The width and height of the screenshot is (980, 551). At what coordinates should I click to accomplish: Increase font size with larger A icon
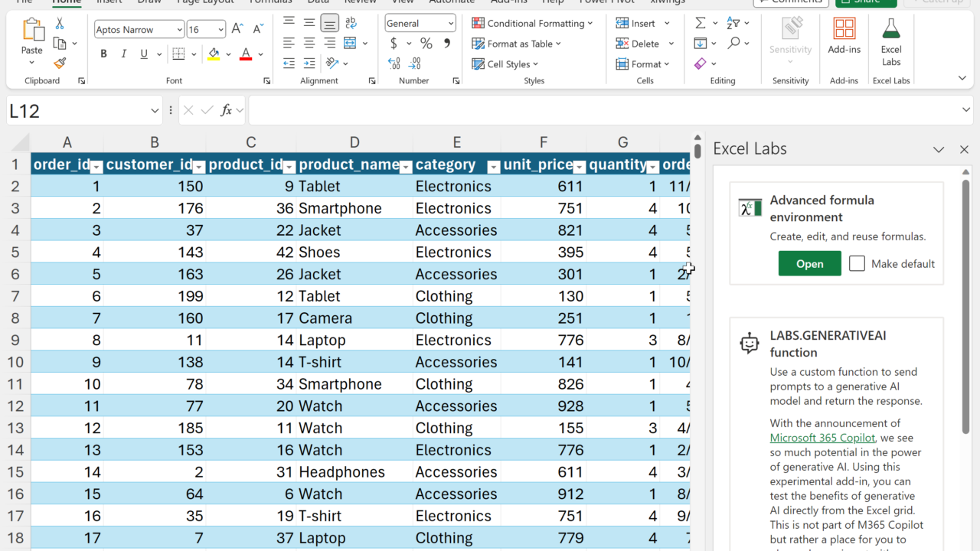point(237,30)
